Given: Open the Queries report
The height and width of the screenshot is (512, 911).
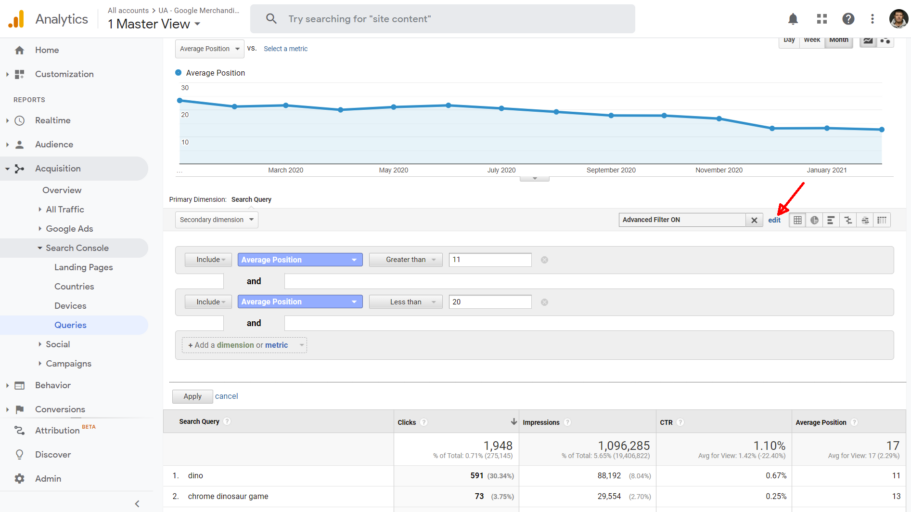Looking at the screenshot, I should [70, 325].
